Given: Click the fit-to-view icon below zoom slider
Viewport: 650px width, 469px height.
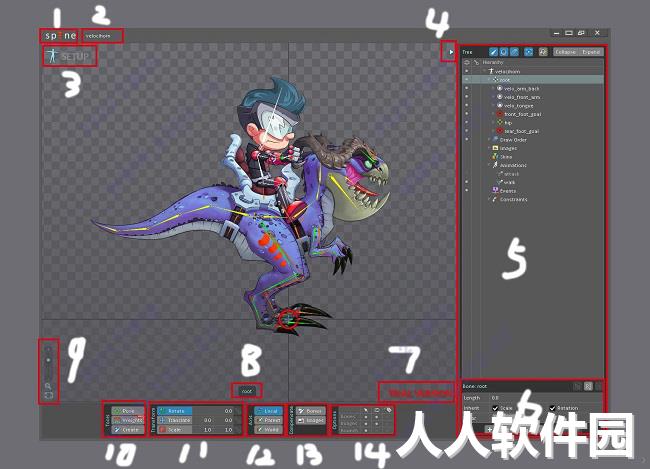Looking at the screenshot, I should tap(49, 395).
